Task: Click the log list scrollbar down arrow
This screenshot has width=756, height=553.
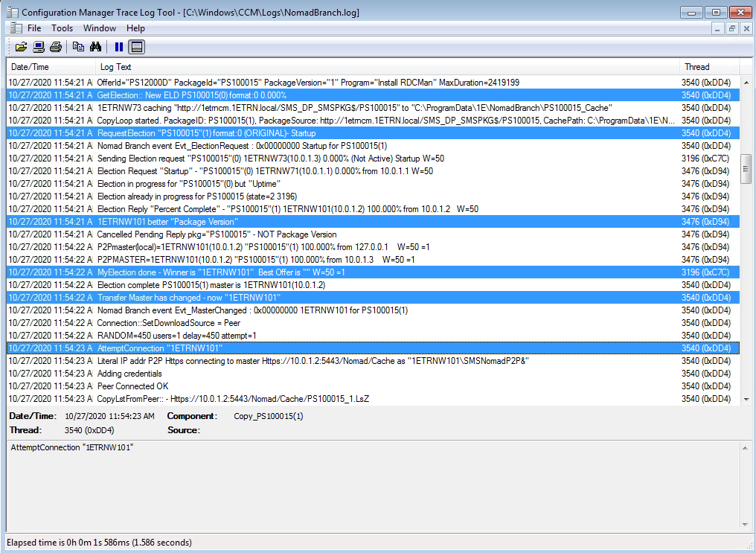Action: click(x=746, y=400)
